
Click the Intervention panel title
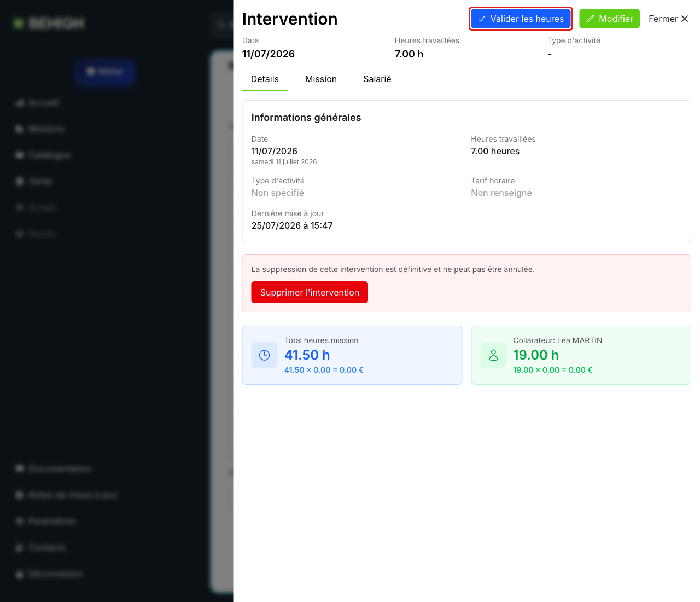[x=290, y=19]
